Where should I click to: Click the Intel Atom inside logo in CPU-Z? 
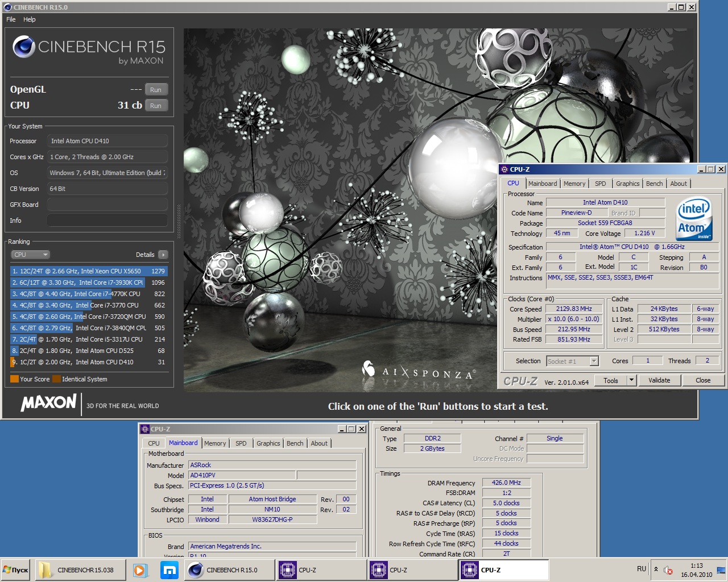694,219
